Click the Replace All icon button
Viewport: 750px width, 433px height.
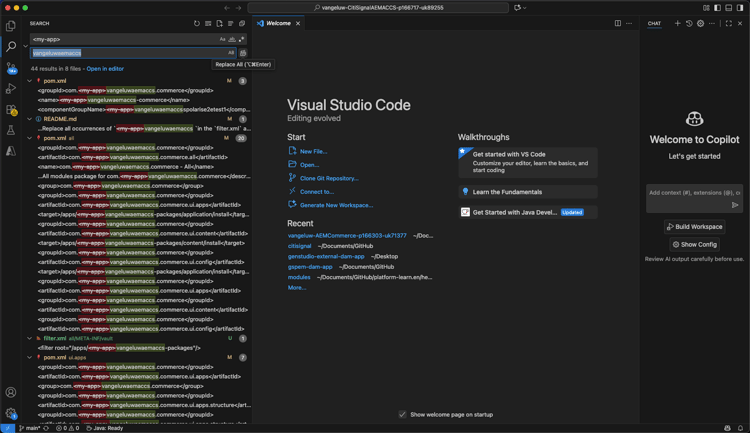tap(243, 53)
